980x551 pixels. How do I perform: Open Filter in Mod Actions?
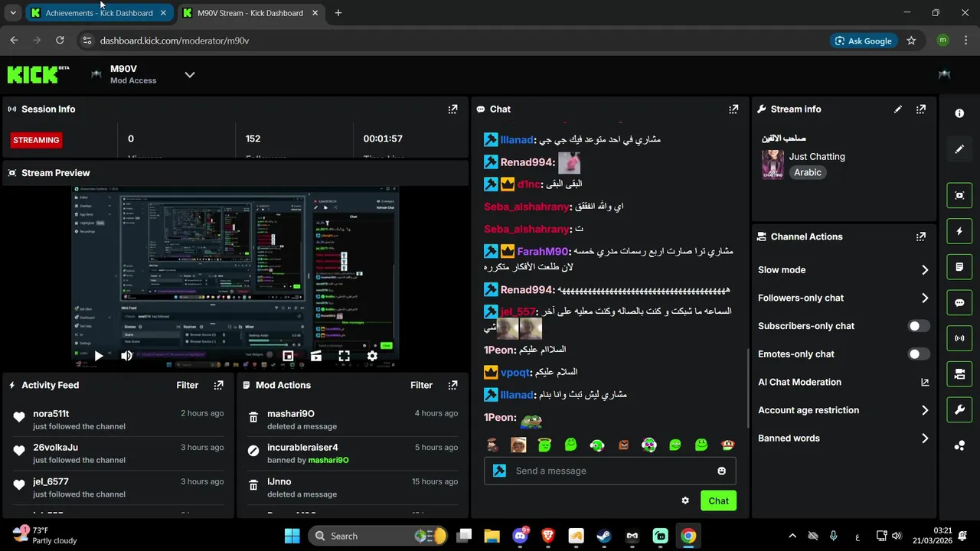421,385
